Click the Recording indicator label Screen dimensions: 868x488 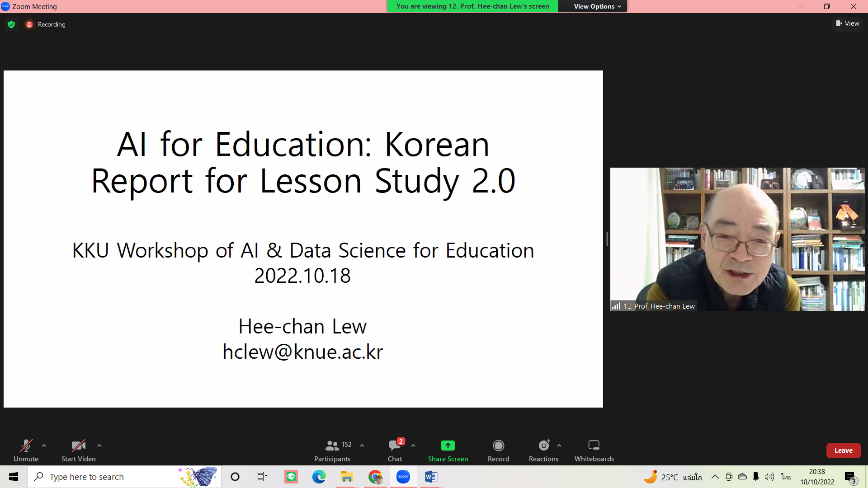[52, 24]
